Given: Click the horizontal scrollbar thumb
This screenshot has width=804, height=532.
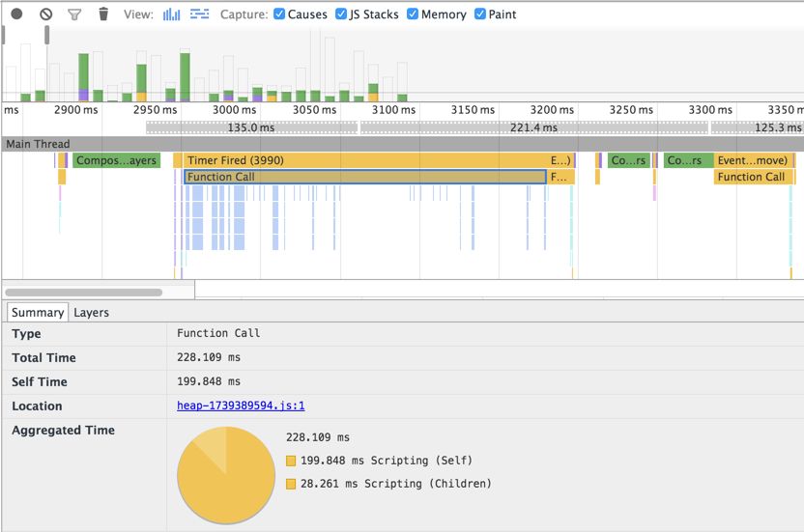Looking at the screenshot, I should 83,293.
